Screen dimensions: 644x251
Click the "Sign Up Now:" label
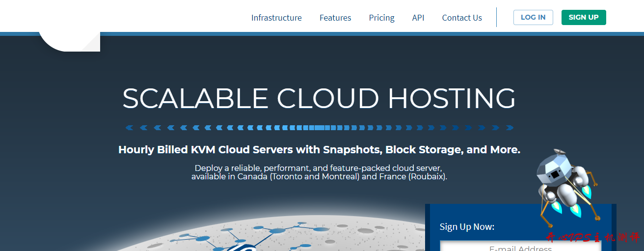pos(467,226)
